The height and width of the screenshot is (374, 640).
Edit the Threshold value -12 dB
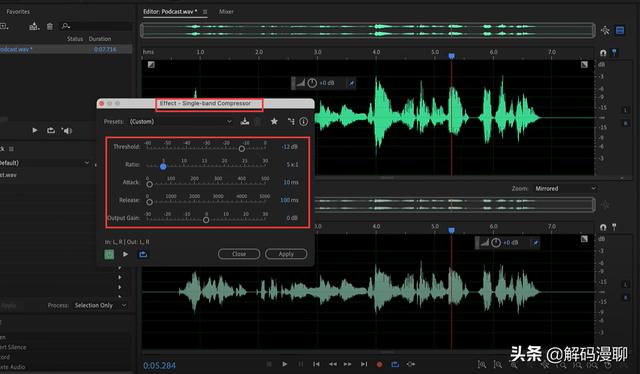(x=290, y=147)
